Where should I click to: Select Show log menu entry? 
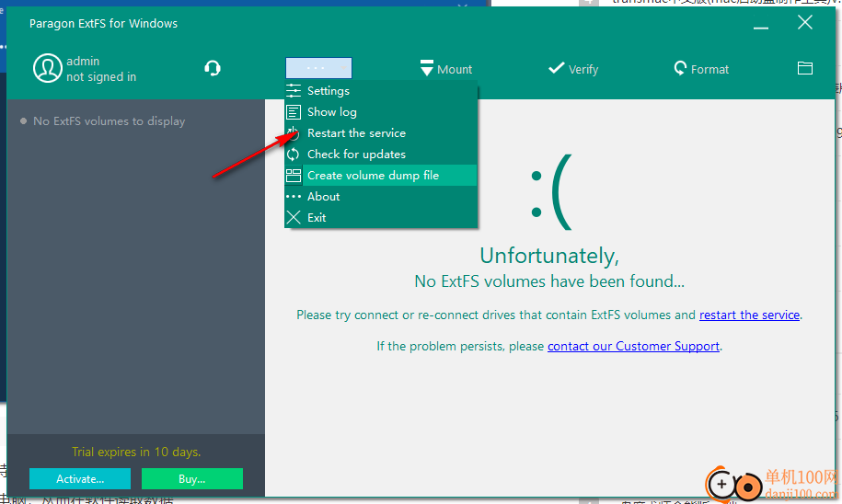pos(381,111)
